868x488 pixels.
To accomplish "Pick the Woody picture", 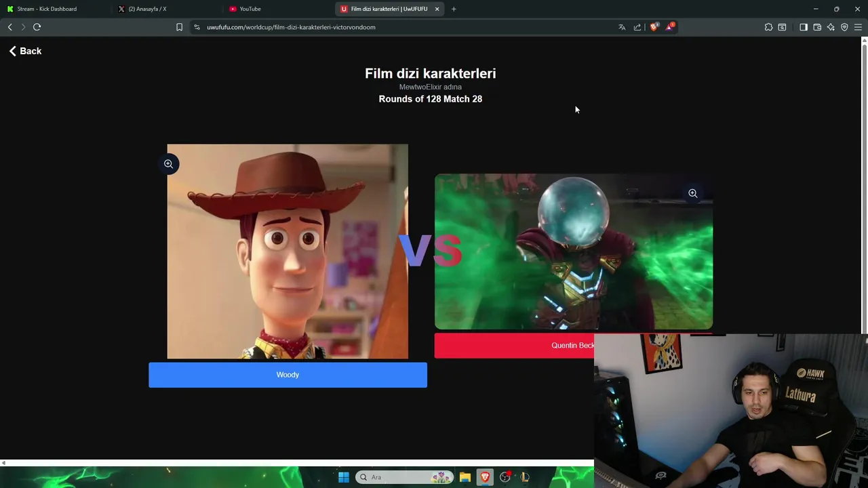I will pos(288,251).
